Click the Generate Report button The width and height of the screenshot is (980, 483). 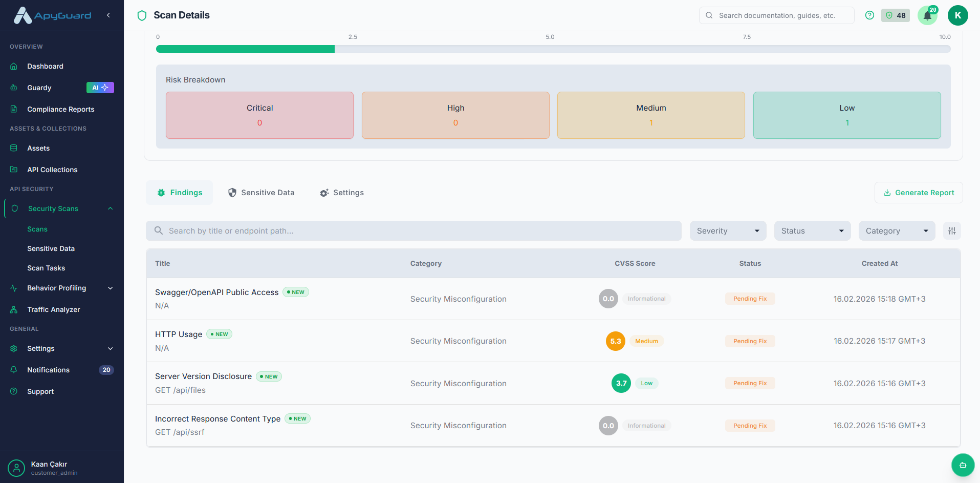919,192
